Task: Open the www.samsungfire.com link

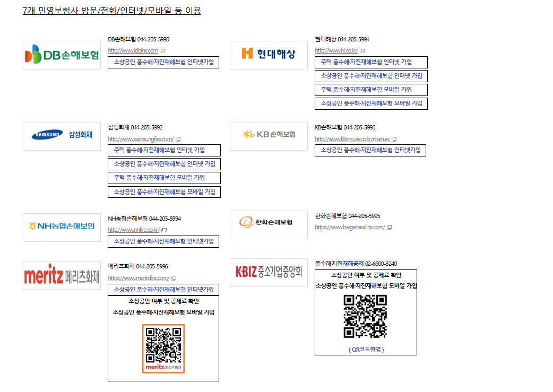Action: (141, 139)
